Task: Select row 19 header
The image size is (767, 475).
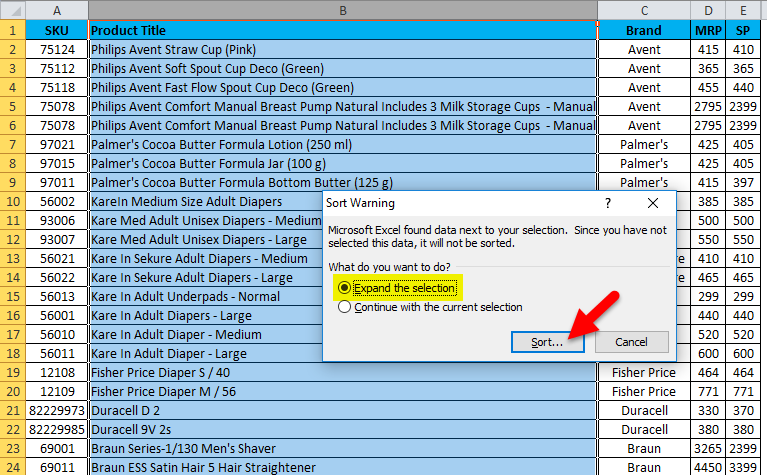Action: click(x=12, y=372)
